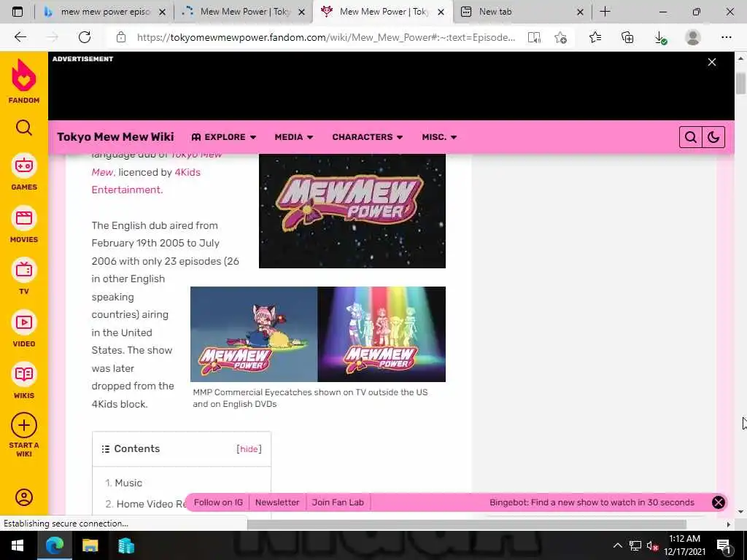Open a new browser tab
Viewport: 747px width, 560px height.
(x=605, y=12)
